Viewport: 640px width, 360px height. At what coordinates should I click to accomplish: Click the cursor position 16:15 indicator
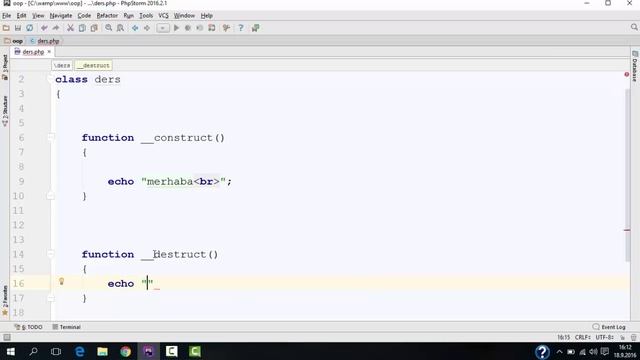tap(563, 338)
